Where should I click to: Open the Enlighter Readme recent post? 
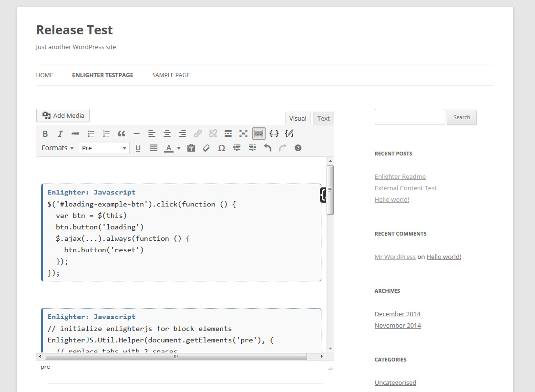point(400,176)
